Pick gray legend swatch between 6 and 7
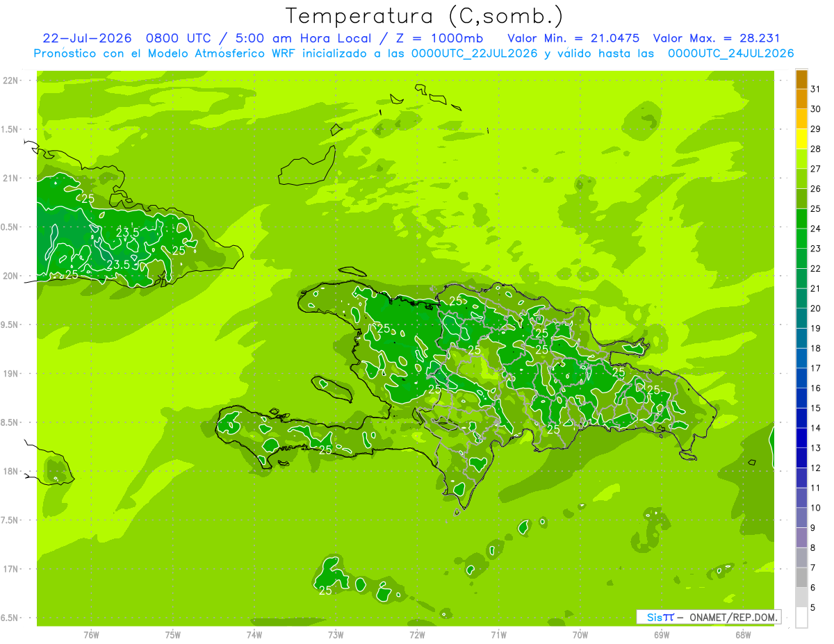 click(801, 577)
